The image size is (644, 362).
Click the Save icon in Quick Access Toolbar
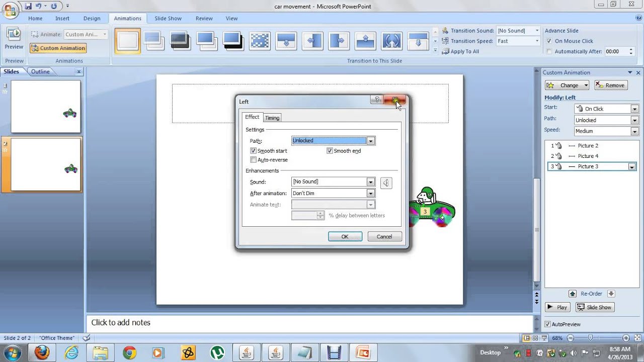pyautogui.click(x=28, y=6)
